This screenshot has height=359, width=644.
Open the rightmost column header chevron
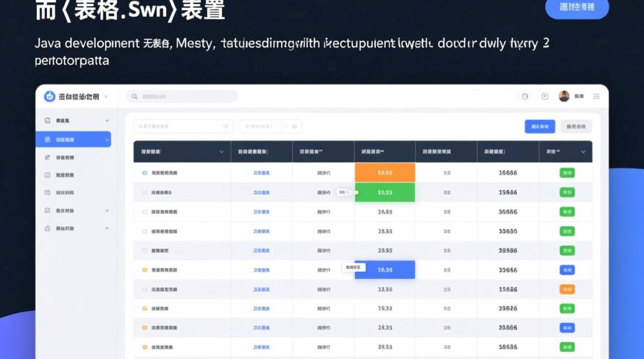click(x=583, y=151)
